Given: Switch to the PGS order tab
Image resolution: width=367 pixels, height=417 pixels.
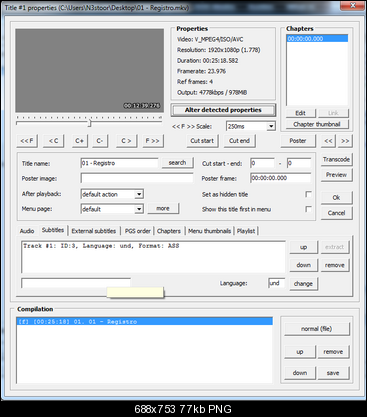Looking at the screenshot, I should (137, 231).
